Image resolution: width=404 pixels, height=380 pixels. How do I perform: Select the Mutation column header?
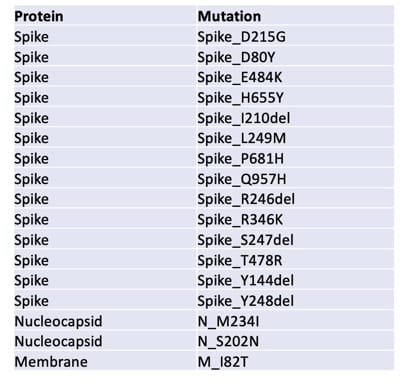coord(229,16)
